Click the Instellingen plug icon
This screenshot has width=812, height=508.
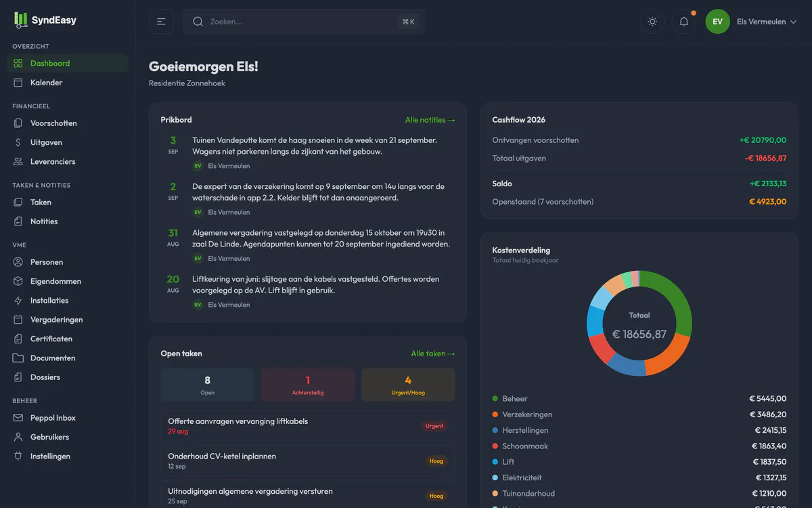coord(18,457)
